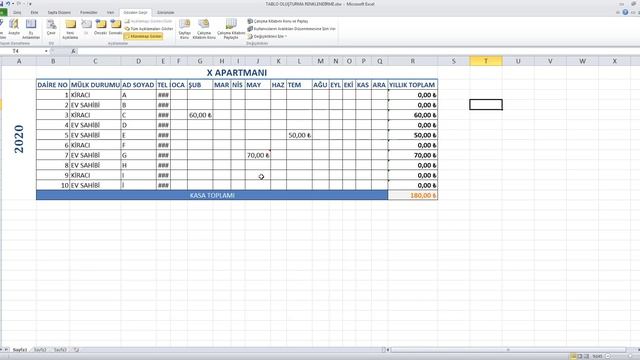Click the 180,00 ₺ total cell
Screen dimensions: 640x360
(413, 196)
